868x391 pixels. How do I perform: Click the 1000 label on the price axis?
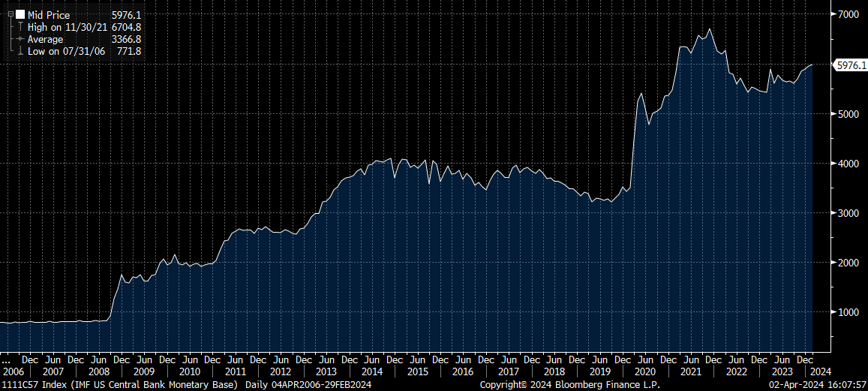[848, 312]
